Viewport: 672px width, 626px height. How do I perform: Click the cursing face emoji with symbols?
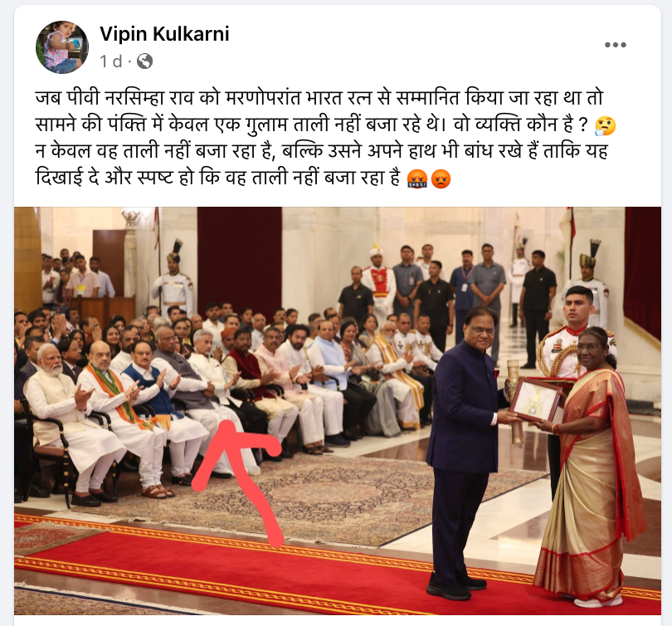(x=417, y=179)
